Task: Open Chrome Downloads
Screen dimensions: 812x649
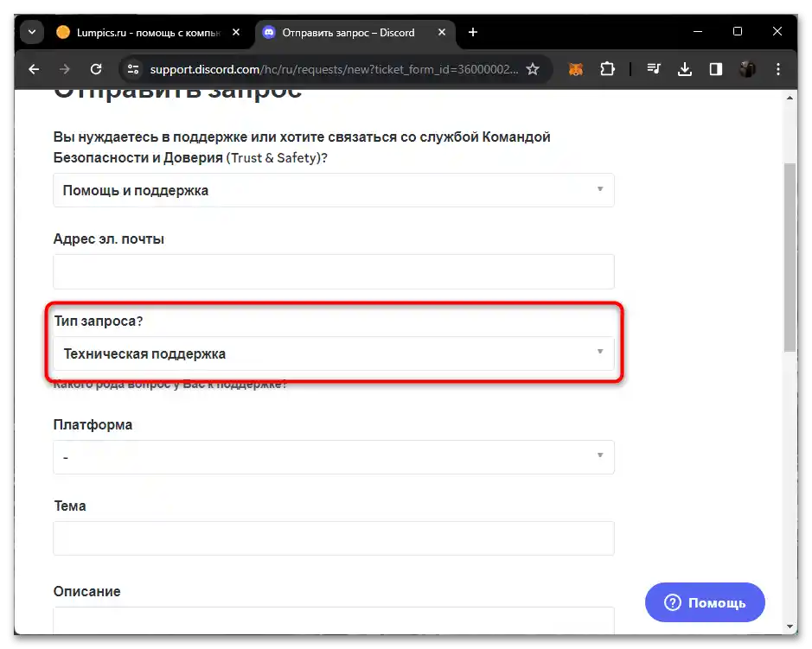Action: point(686,68)
